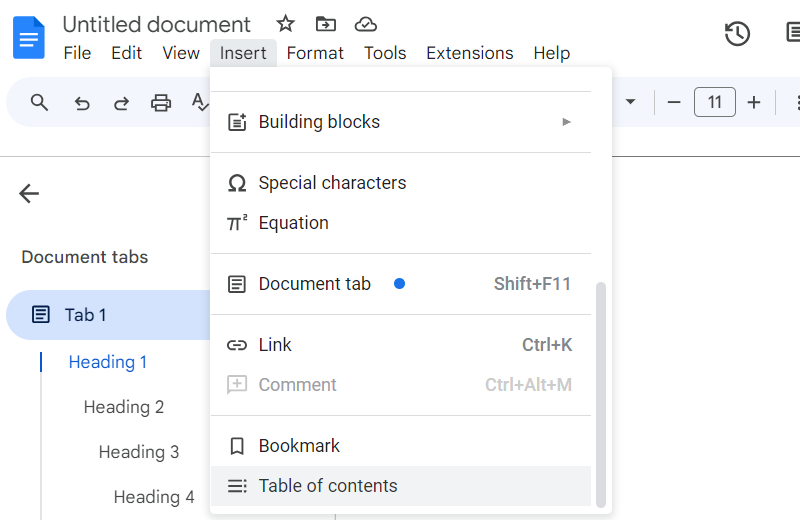800x520 pixels.
Task: Undo the last action
Action: [x=82, y=102]
